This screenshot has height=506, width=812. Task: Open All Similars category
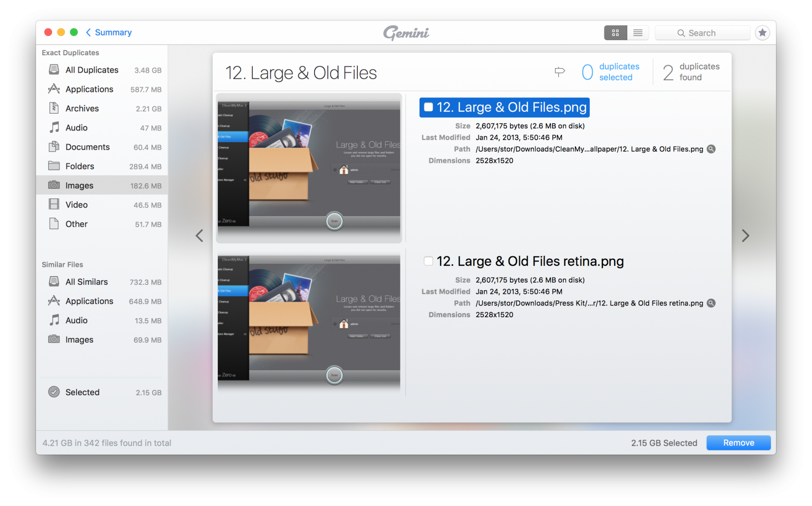[x=102, y=282]
